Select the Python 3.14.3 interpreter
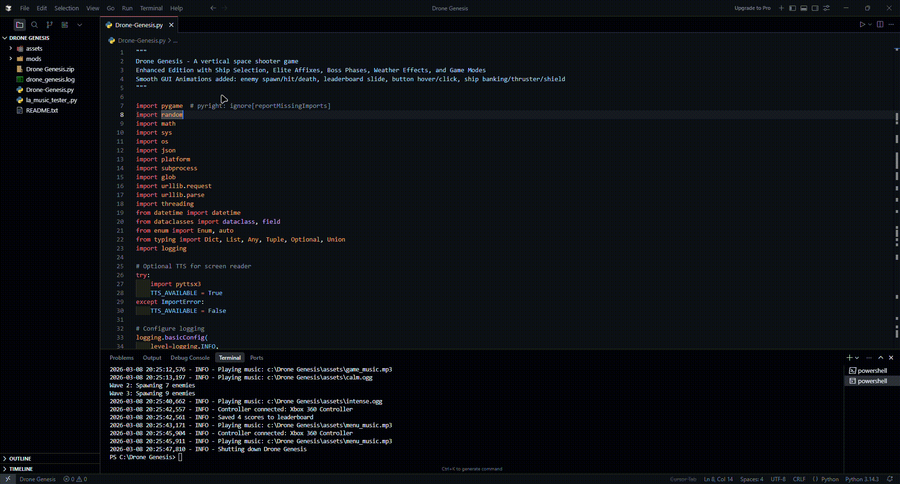 (862, 479)
